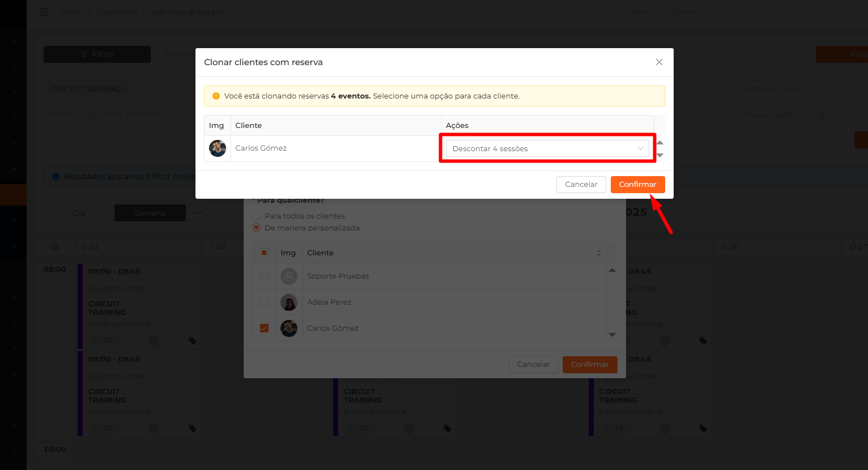Click Carlos Gómez avatar in Ações table
The width and height of the screenshot is (868, 470).
(x=218, y=148)
